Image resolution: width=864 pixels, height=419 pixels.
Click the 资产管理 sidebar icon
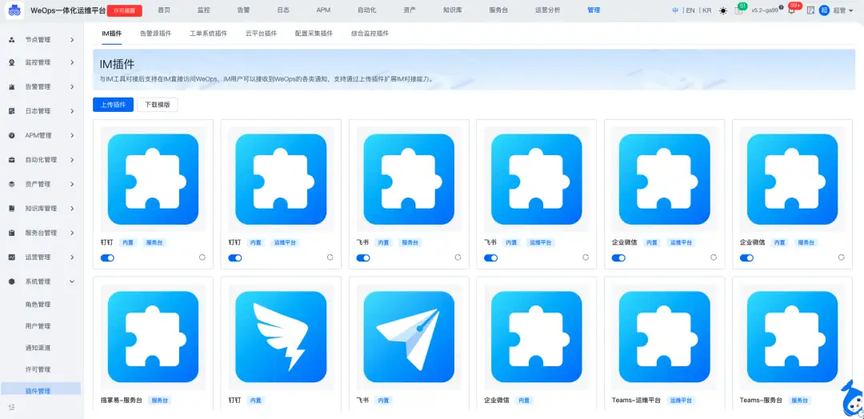(x=12, y=184)
